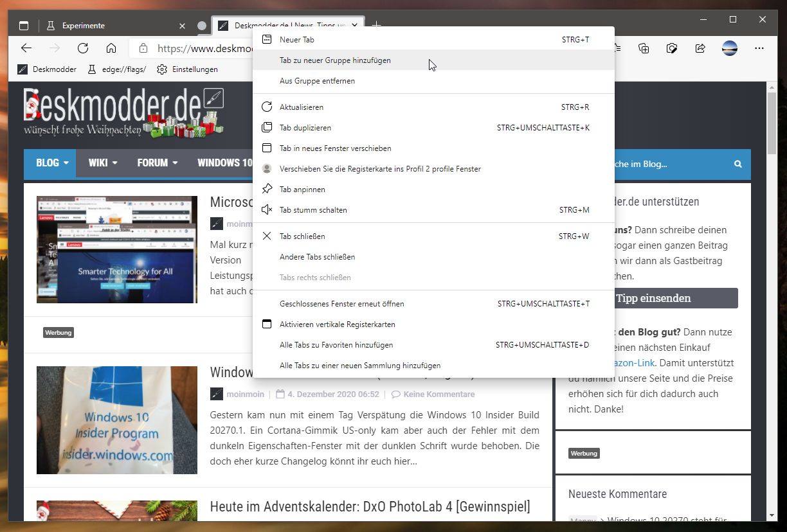Screen dimensions: 787x532
Task: Expand the FORUM navigation dropdown
Action: click(x=158, y=163)
